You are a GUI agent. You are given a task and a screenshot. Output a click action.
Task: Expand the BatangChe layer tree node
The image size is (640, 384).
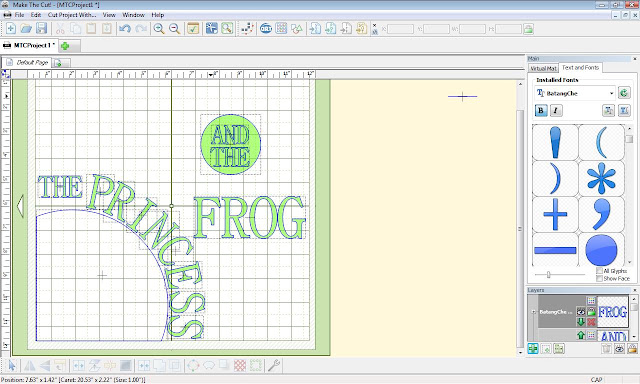coord(533,312)
